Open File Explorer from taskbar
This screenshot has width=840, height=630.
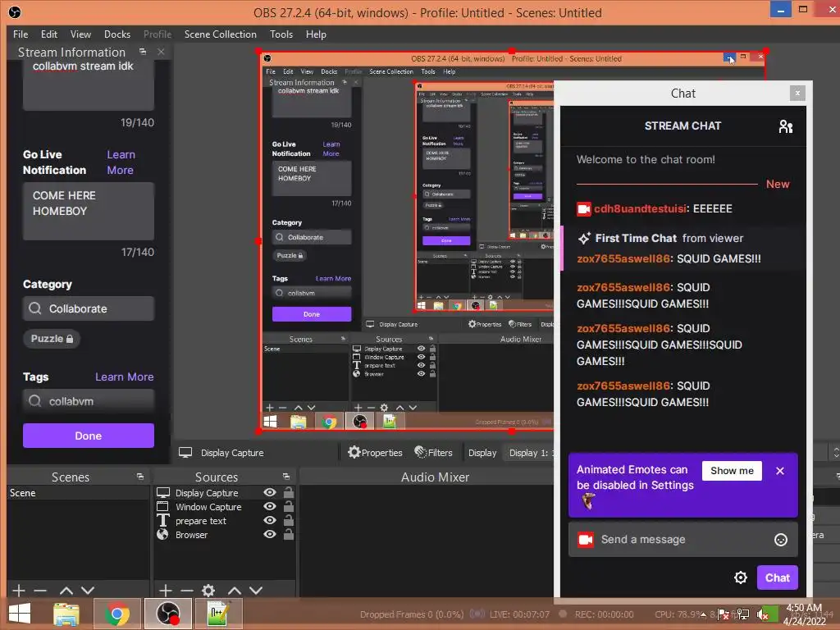[66, 614]
